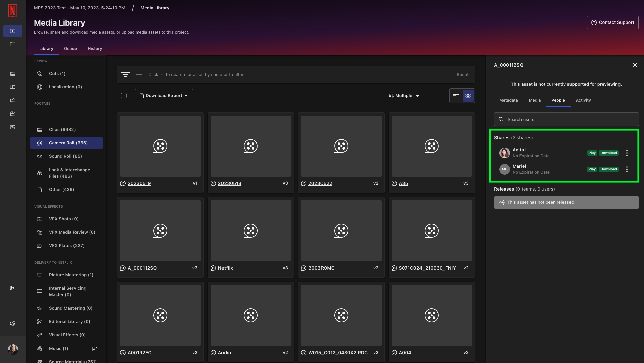
Task: Open the user profile avatar
Action: coord(13,349)
